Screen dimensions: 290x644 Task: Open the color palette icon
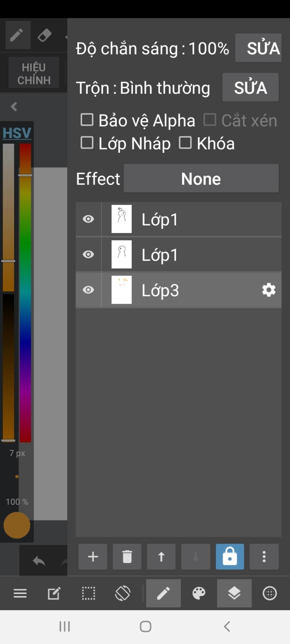(x=199, y=593)
